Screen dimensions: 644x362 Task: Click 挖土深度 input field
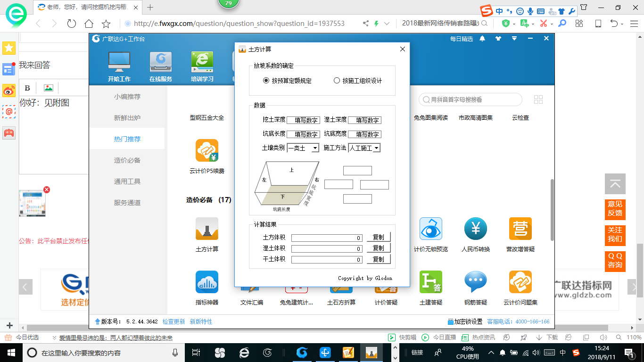(303, 120)
